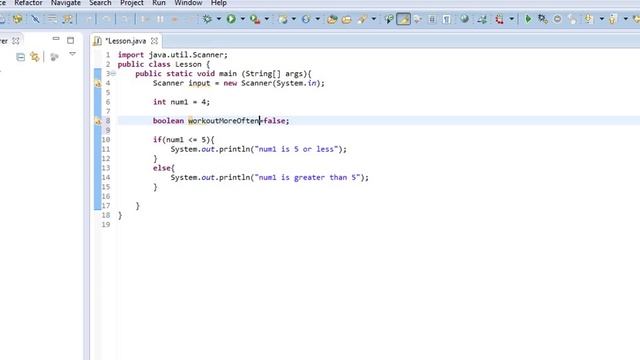Click the Toggle Comment lines icon
Image resolution: width=640 pixels, height=360 pixels.
(52, 19)
